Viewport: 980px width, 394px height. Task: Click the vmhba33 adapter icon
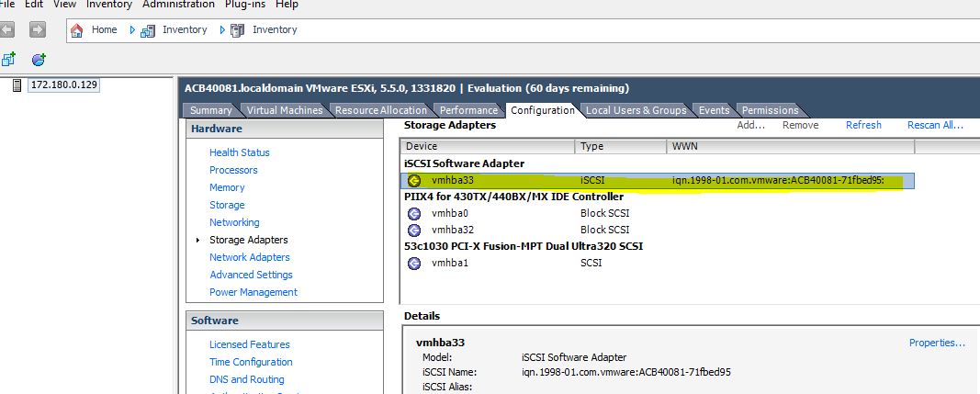(x=413, y=181)
